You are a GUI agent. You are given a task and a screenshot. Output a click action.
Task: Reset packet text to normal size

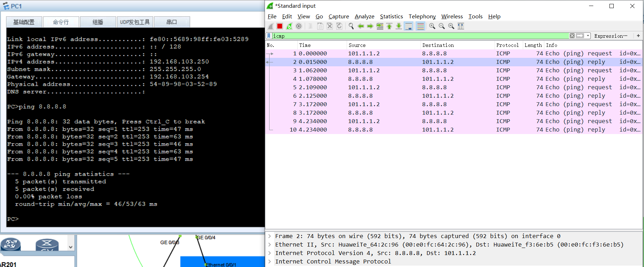click(451, 26)
